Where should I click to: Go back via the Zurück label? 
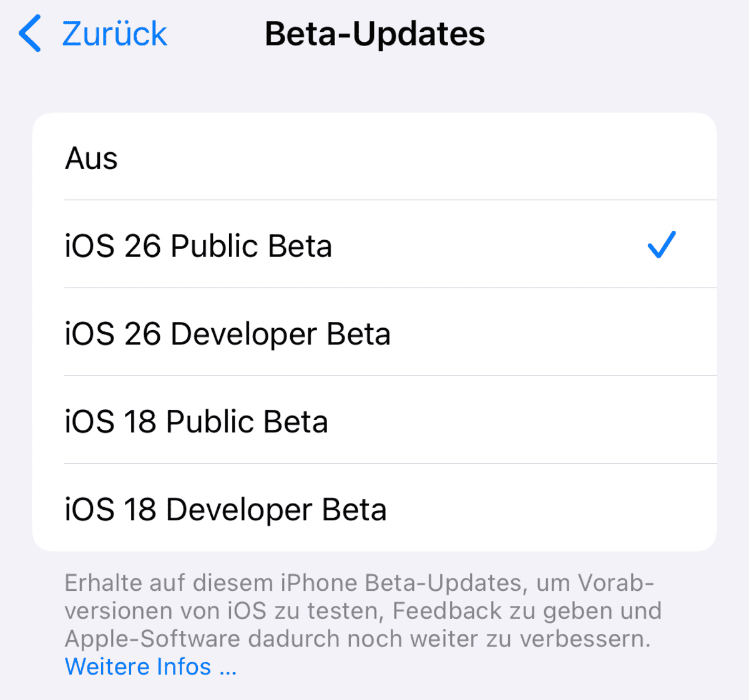[114, 34]
